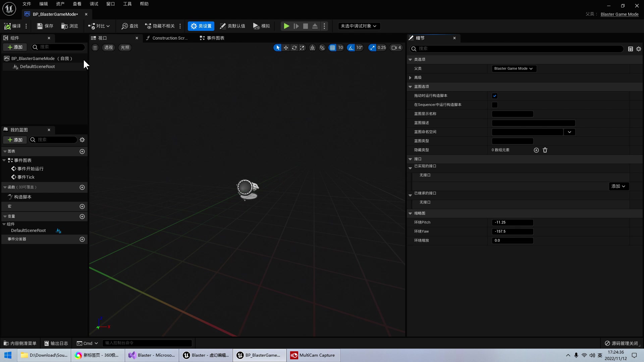
Task: Disable 推动时运行构造脚本 checkbox
Action: [x=495, y=96]
